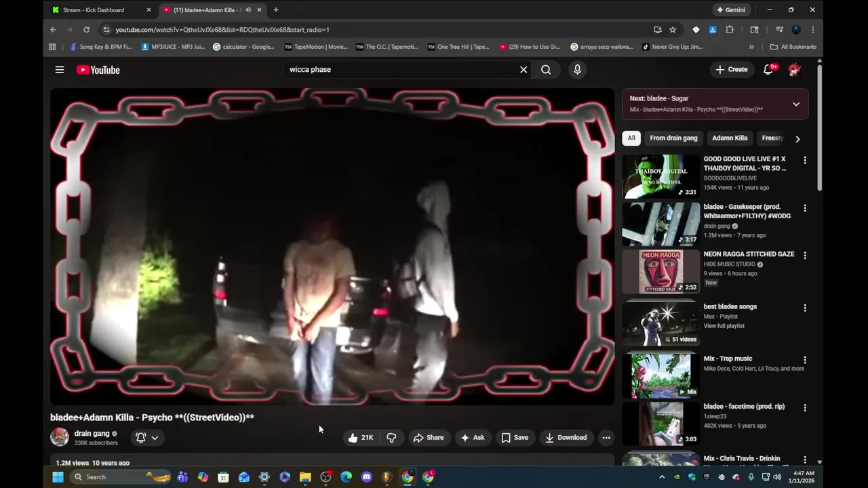The image size is (868, 488).
Task: Install app icon in address bar
Action: (x=657, y=30)
